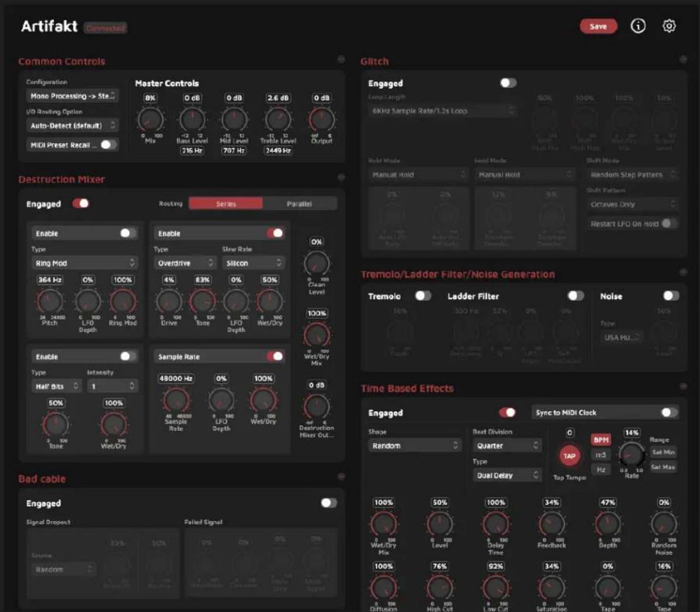The height and width of the screenshot is (612, 700).
Task: Click the Set Min range button
Action: [663, 453]
